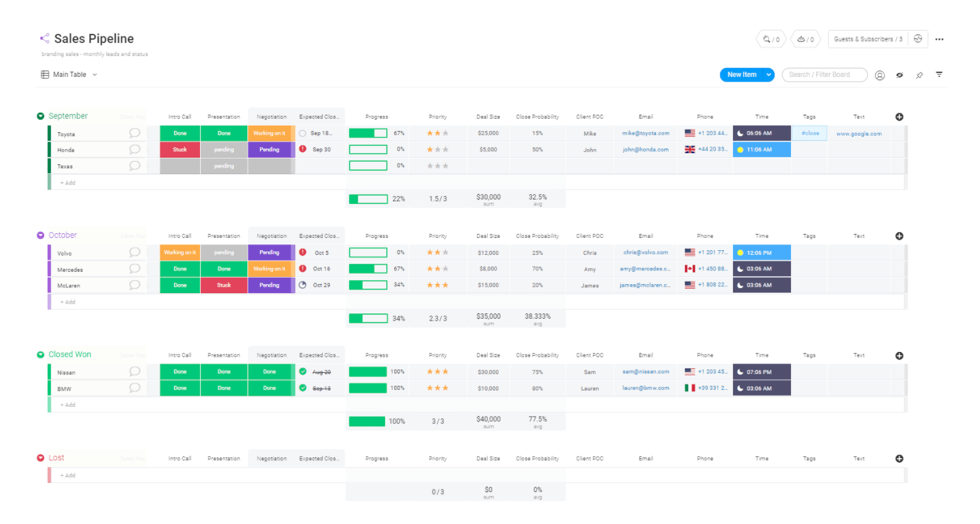This screenshot has height=524, width=980.
Task: Click the #close tag in Toyota row
Action: click(x=810, y=133)
